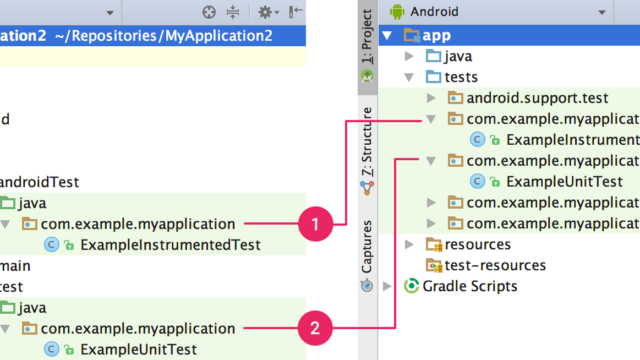The image size is (640, 360).
Task: Collapse the app module node
Action: (387, 36)
